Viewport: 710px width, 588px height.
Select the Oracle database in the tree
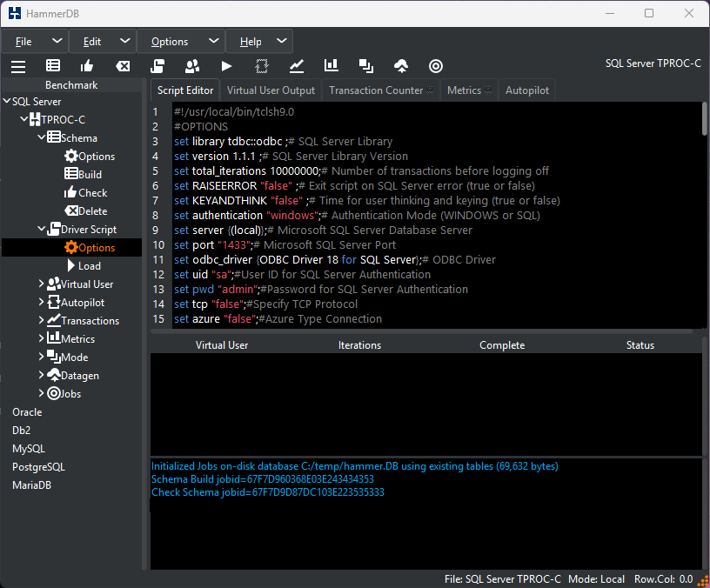pos(27,412)
